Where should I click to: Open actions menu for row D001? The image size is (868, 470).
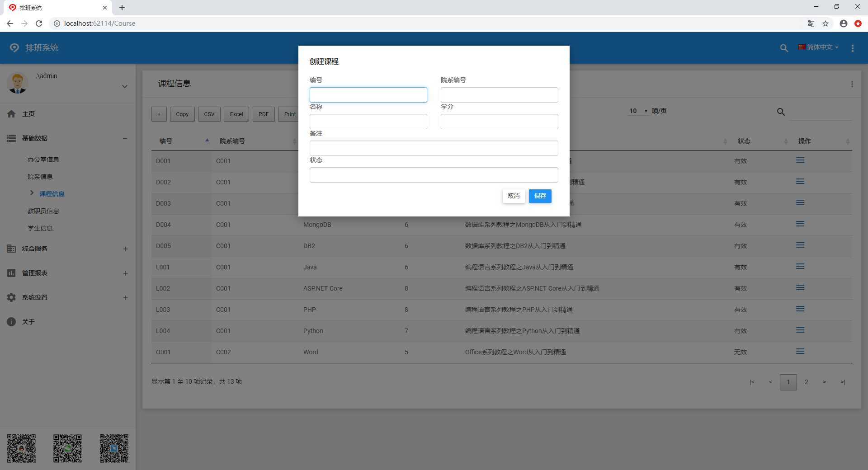(x=800, y=160)
